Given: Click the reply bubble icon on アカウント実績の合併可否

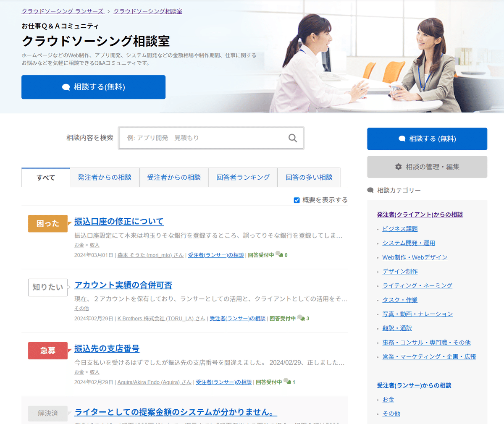Looking at the screenshot, I should click(301, 318).
